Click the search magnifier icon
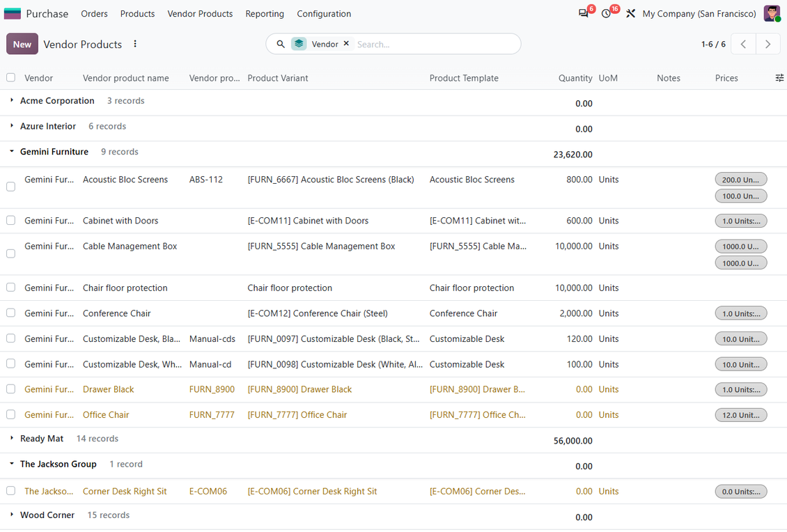Image resolution: width=787 pixels, height=532 pixels. pos(281,44)
